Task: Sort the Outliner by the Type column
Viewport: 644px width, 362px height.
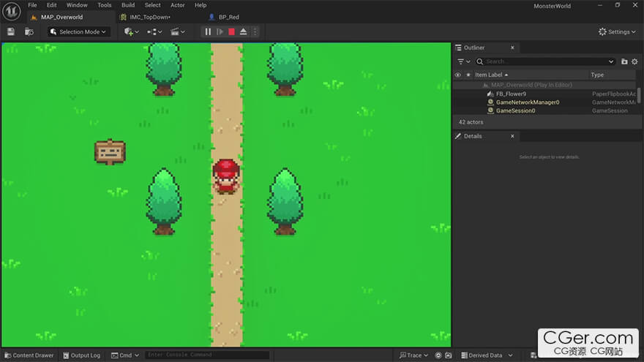Action: [x=597, y=75]
